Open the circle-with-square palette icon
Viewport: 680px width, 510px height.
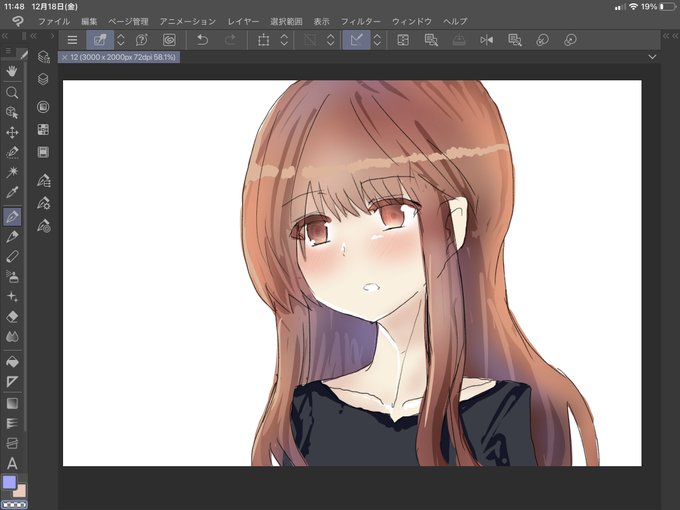(43, 107)
